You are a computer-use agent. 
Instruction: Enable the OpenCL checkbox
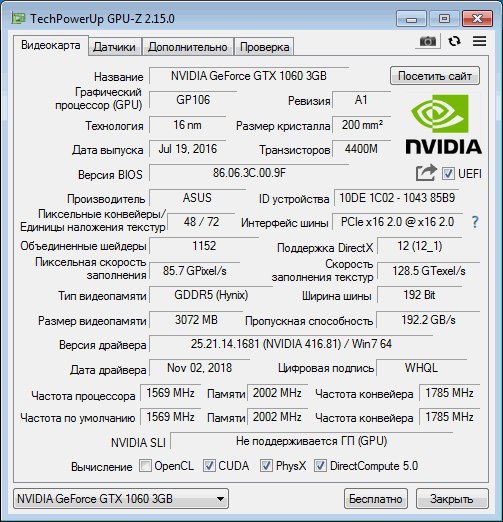tap(145, 465)
